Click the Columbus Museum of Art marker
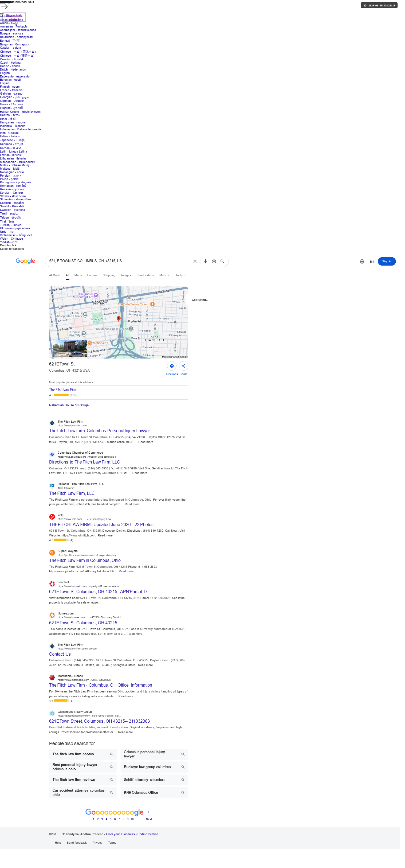The image size is (405, 868). [x=97, y=298]
